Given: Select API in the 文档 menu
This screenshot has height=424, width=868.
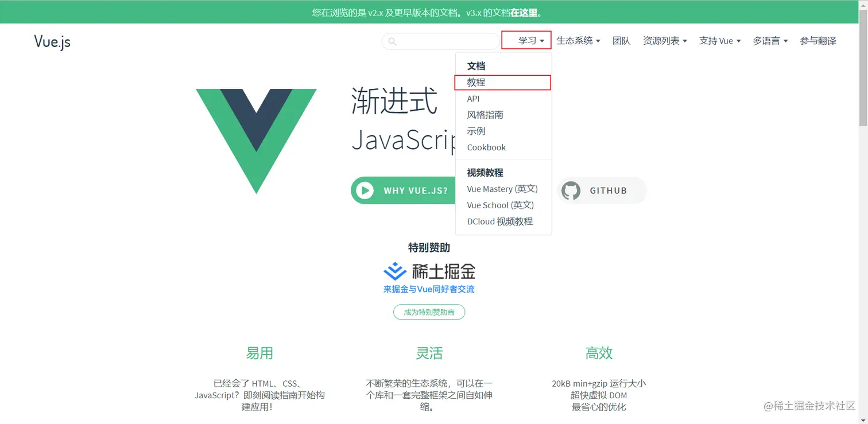Looking at the screenshot, I should pos(473,99).
